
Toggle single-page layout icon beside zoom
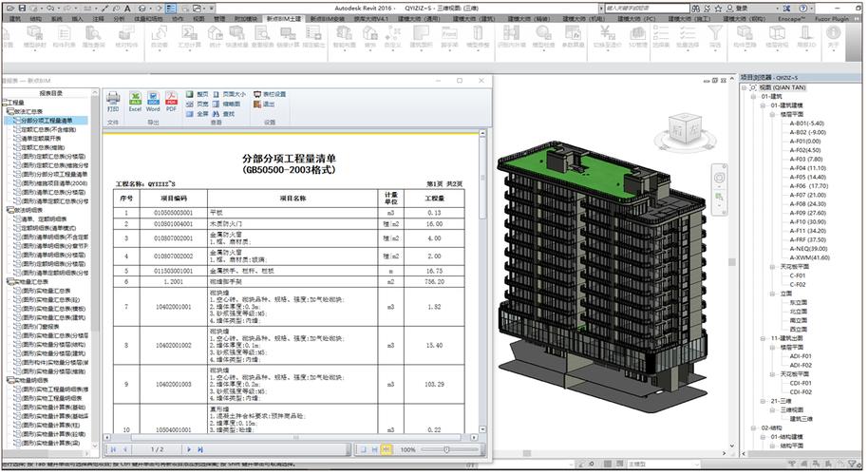364,449
